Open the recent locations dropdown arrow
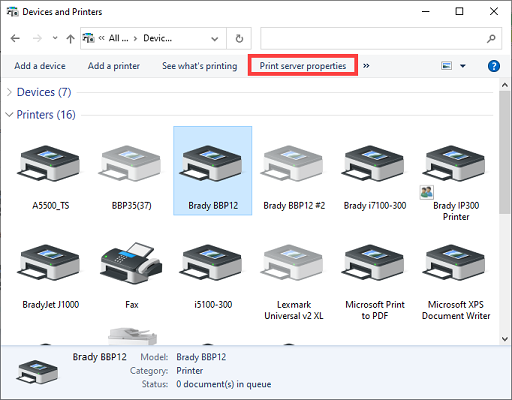 coord(55,38)
